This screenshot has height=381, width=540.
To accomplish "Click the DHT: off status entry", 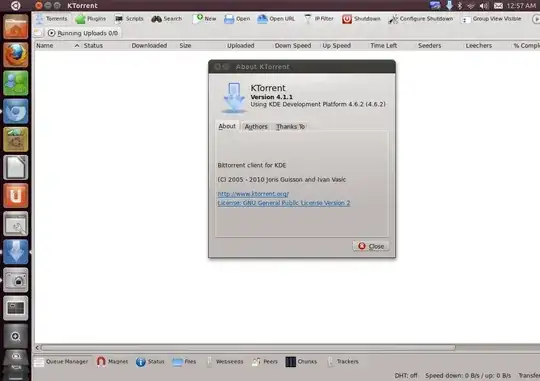I will pos(406,375).
